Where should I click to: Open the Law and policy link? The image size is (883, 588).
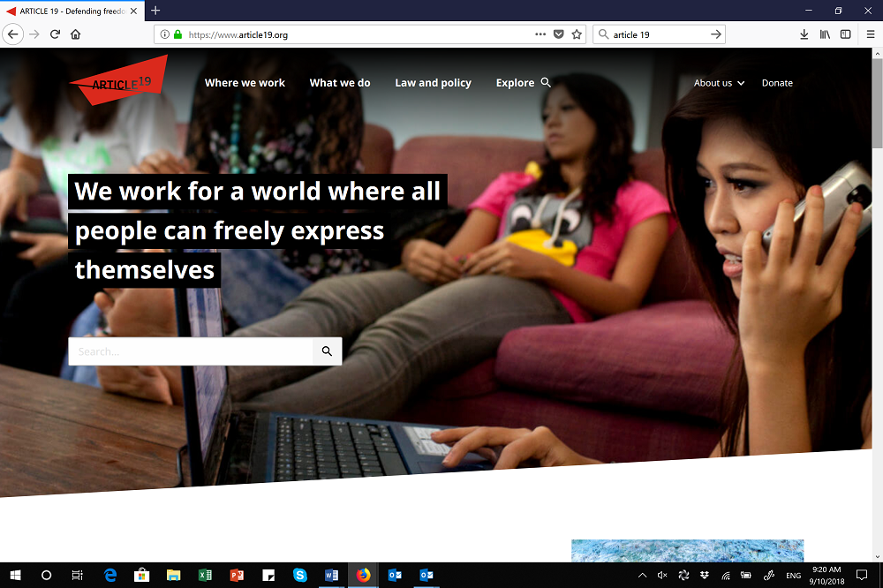click(433, 83)
